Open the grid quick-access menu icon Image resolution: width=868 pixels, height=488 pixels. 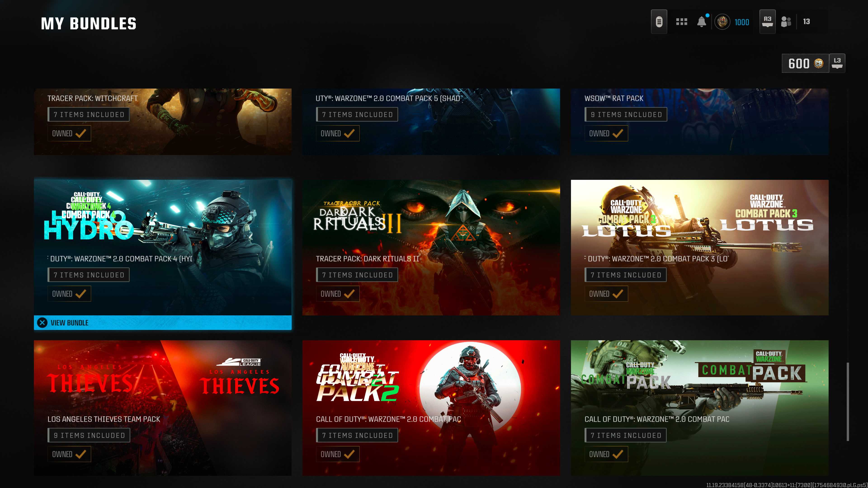click(681, 22)
